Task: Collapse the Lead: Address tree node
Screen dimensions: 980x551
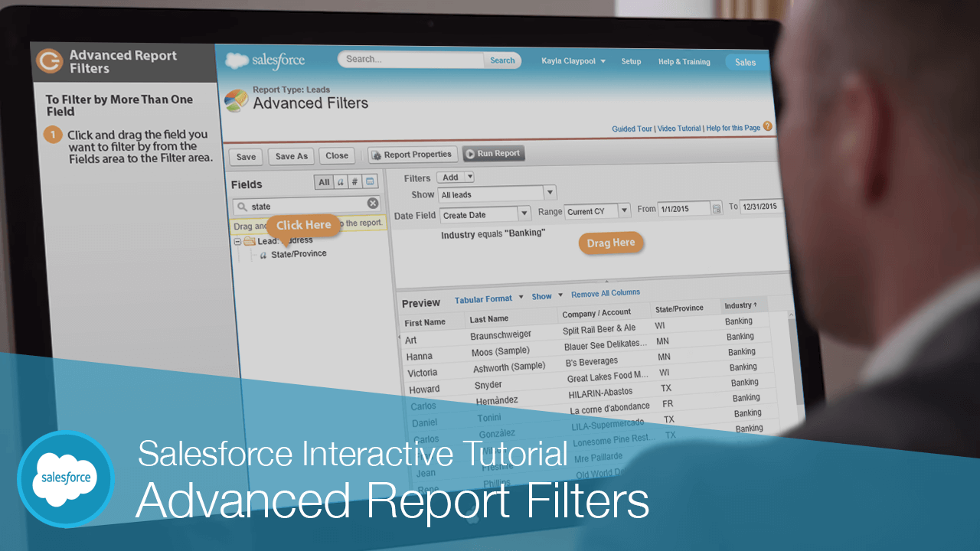Action: (x=237, y=240)
